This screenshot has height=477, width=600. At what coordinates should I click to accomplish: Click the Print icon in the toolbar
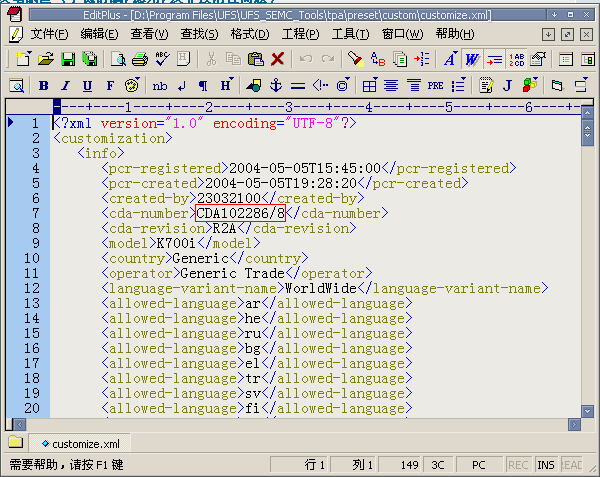pyautogui.click(x=139, y=60)
